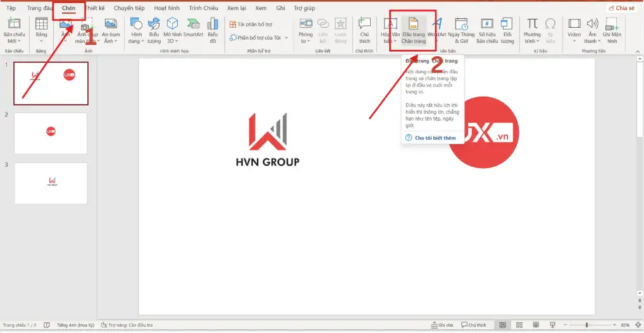Insert Số hiệu Bản chiếu slide number

487,30
